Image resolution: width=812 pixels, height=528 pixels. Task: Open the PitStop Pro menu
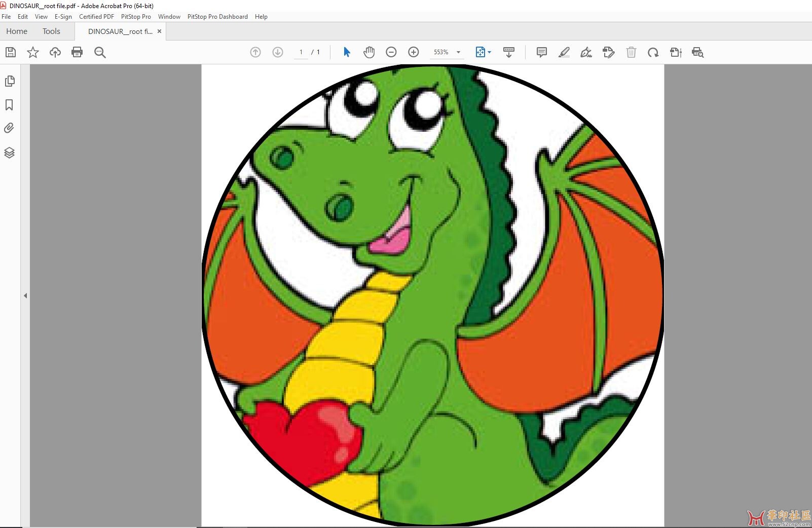point(136,17)
